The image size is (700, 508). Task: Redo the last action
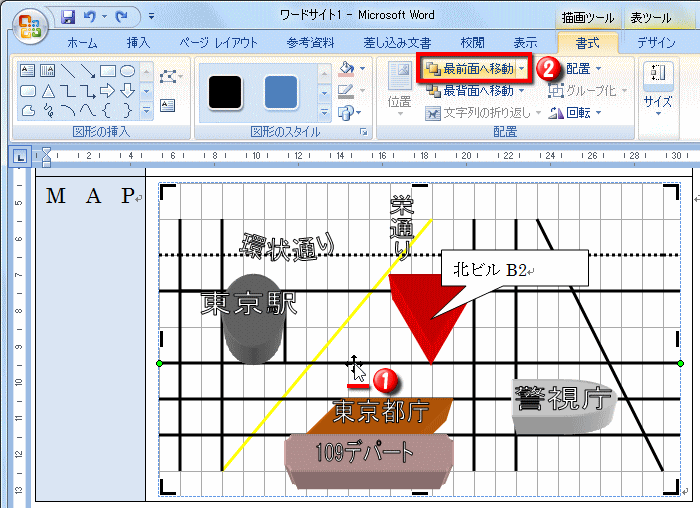pyautogui.click(x=121, y=17)
